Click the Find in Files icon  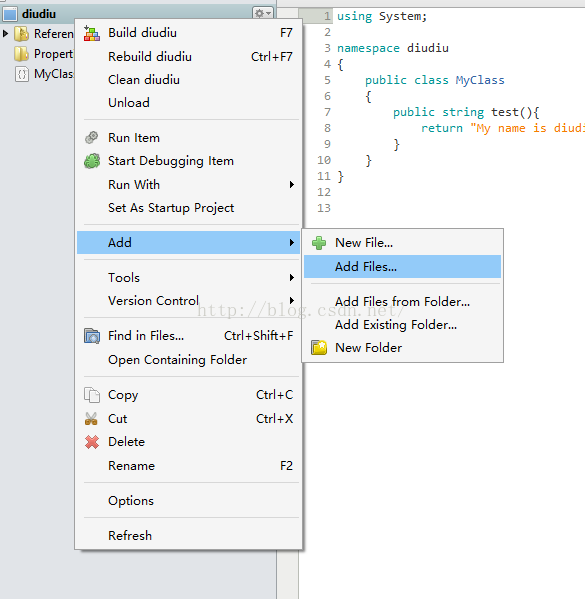92,336
